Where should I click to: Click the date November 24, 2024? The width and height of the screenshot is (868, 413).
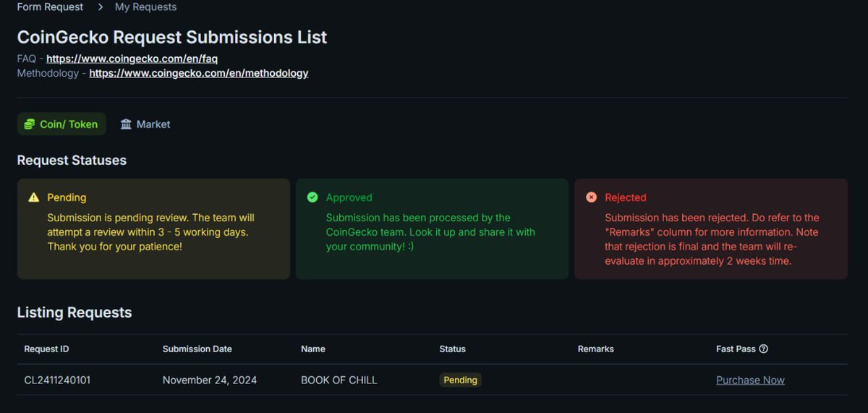(x=210, y=380)
